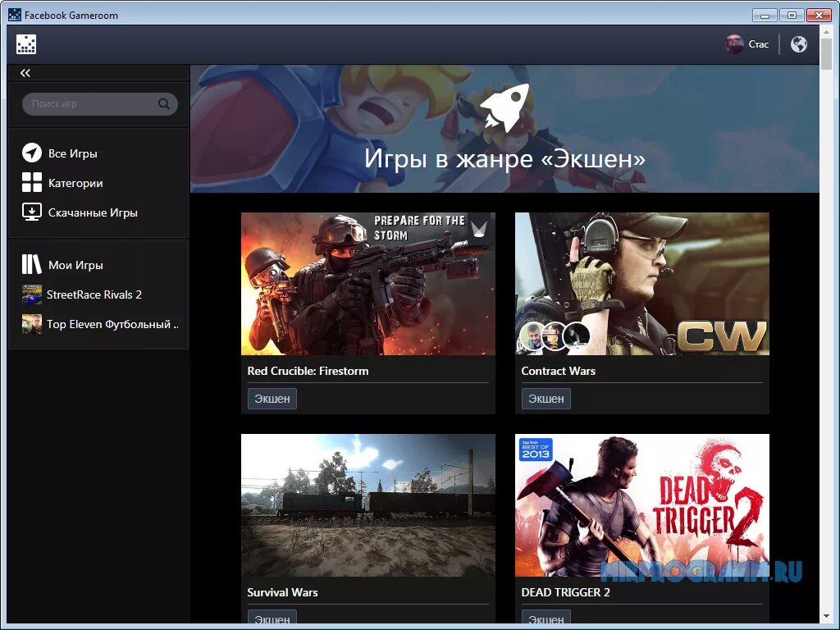Focus the 'Поиск игр' search field
Image resolution: width=840 pixels, height=630 pixels.
tap(99, 104)
